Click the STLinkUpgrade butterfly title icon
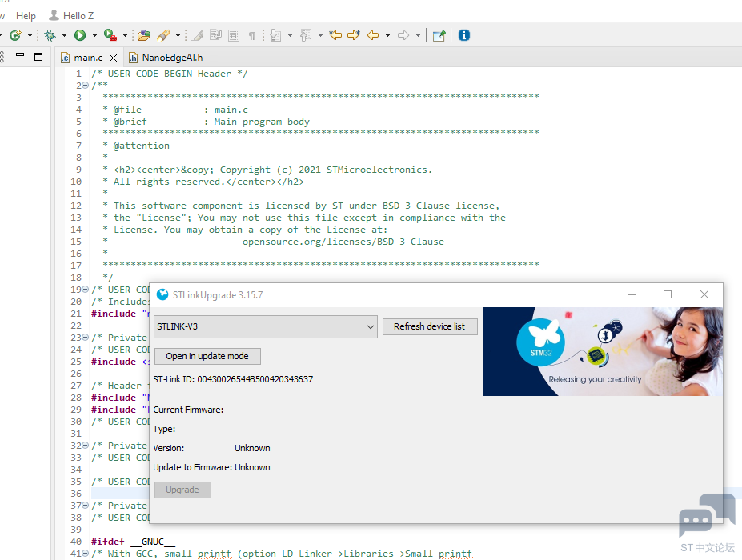The width and height of the screenshot is (742, 560). point(162,294)
